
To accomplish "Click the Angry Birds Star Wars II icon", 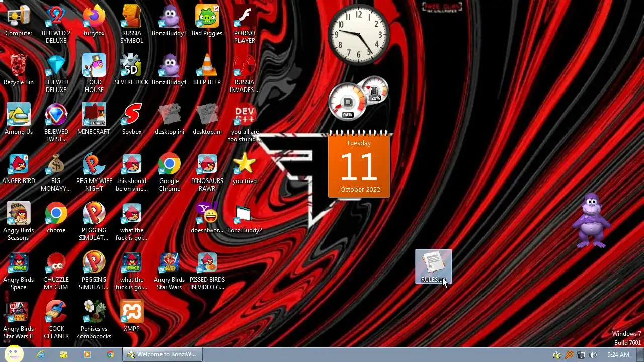I will point(19,320).
